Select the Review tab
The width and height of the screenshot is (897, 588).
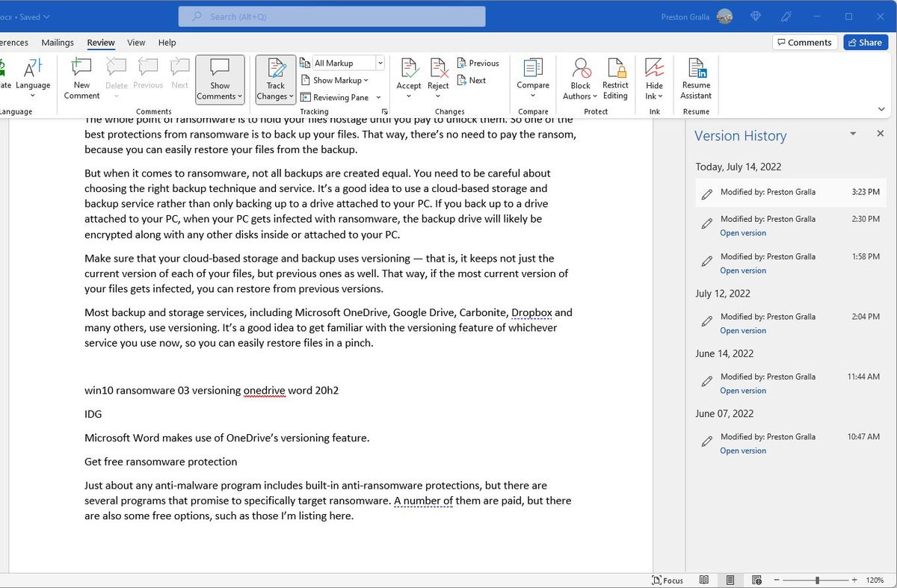point(101,43)
